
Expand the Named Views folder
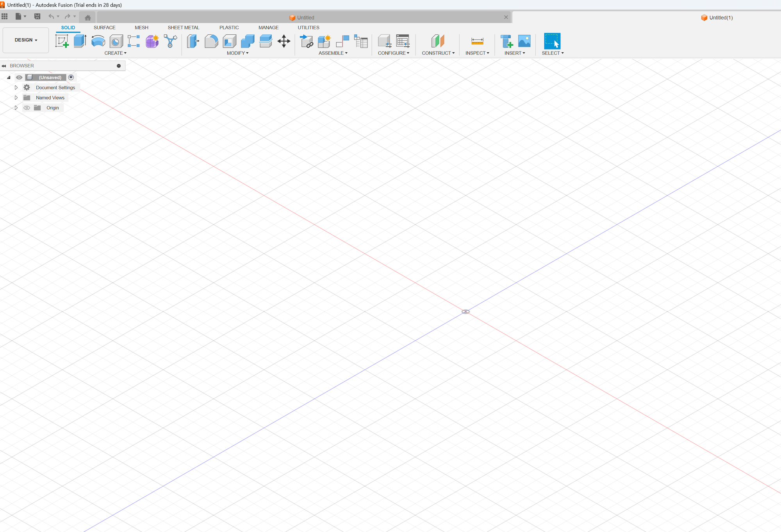[16, 98]
